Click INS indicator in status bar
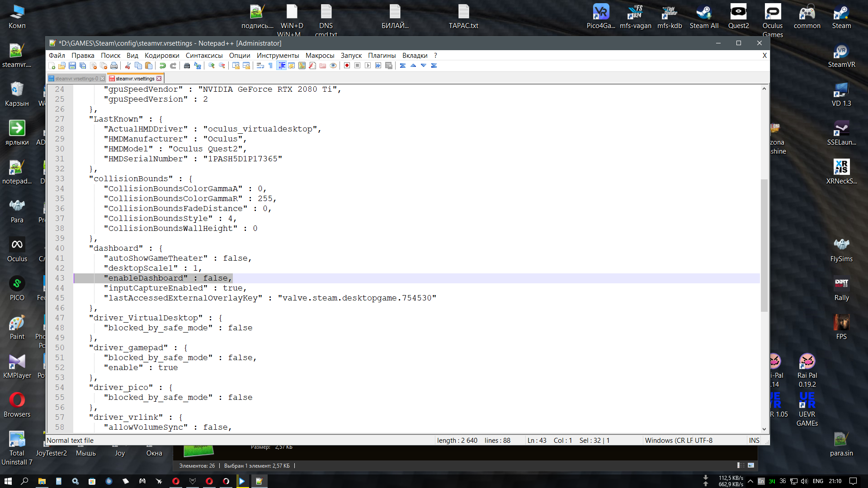This screenshot has height=488, width=868. (x=754, y=441)
